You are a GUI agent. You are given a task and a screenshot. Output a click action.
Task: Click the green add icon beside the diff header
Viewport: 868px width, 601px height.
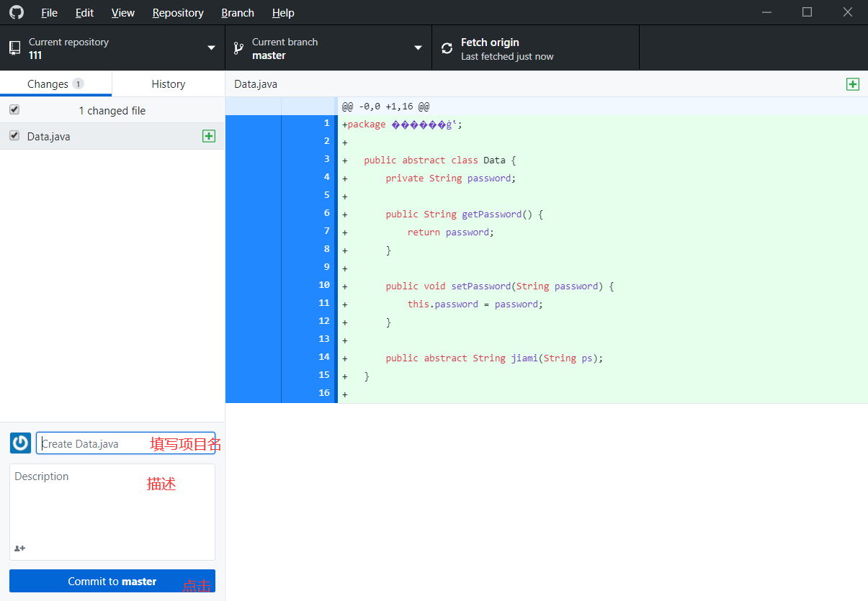click(x=853, y=84)
